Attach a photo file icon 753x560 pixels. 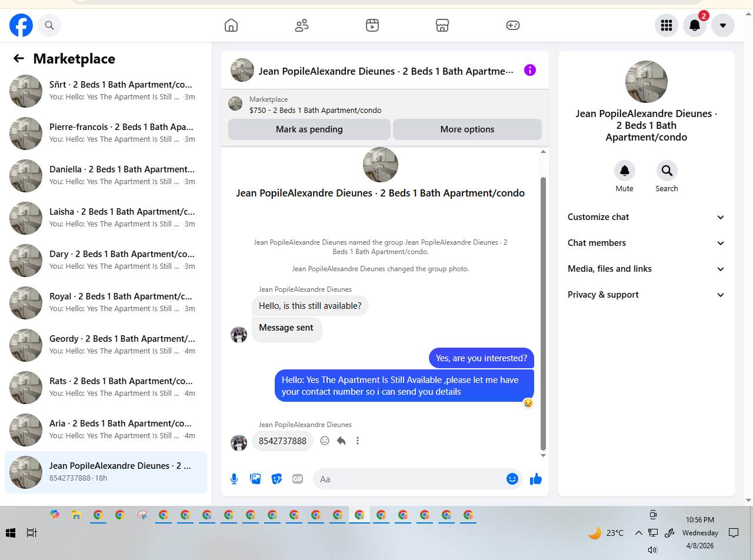pos(255,479)
